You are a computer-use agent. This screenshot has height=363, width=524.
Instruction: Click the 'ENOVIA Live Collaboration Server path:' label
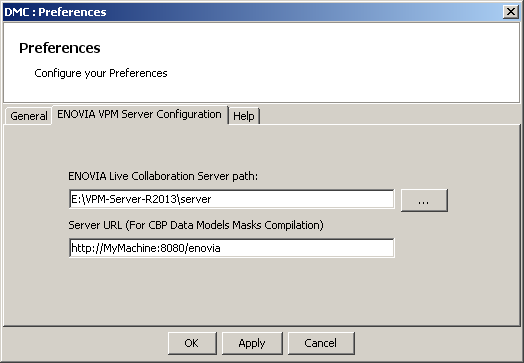tap(163, 176)
